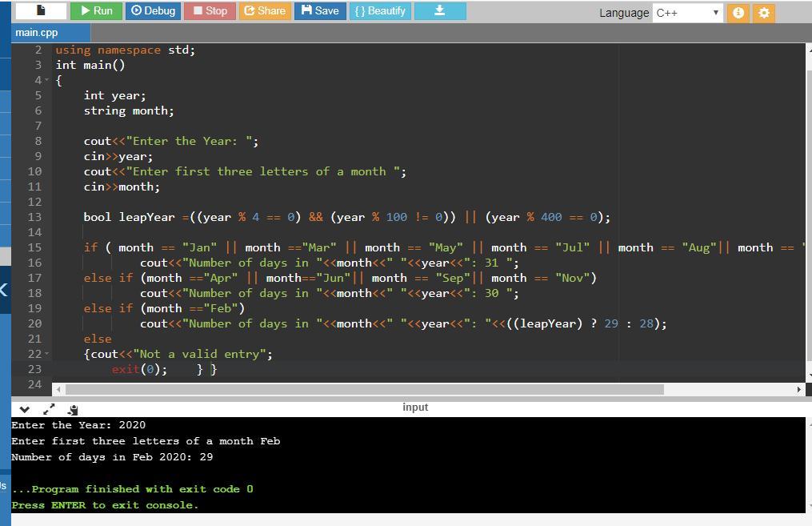Screen dimensions: 812x526
Task: Open the Language dropdown showing C++
Action: [x=687, y=13]
